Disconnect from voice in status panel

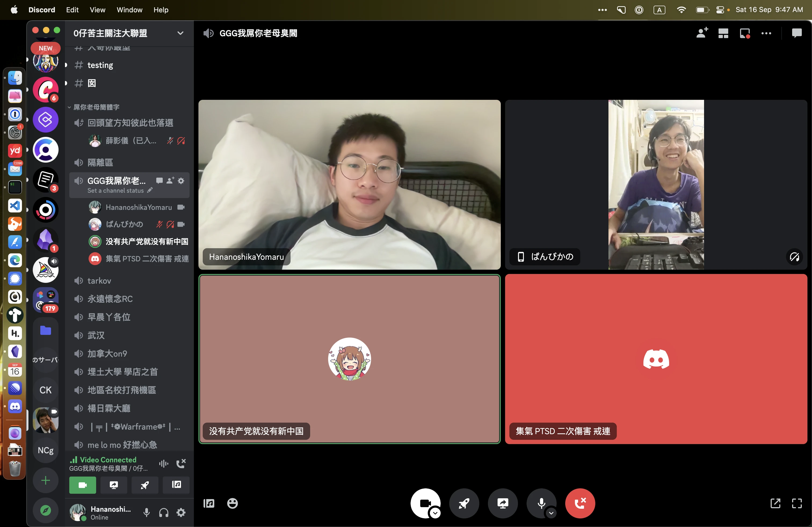pos(181,464)
